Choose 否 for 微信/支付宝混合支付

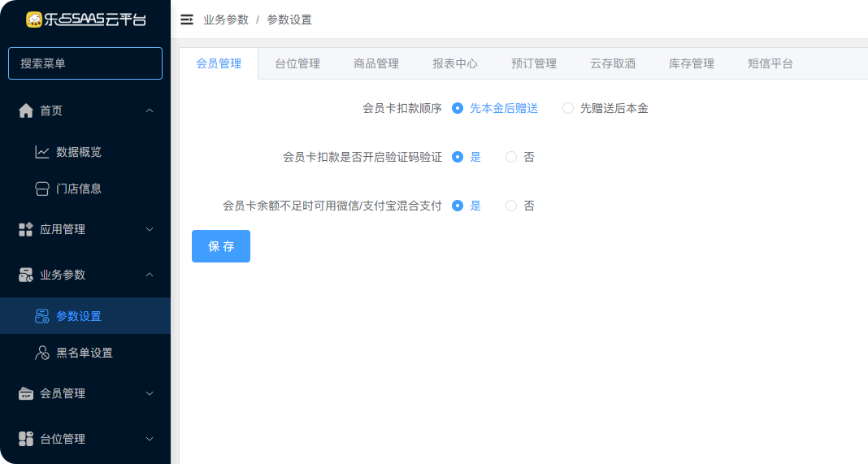coord(511,206)
